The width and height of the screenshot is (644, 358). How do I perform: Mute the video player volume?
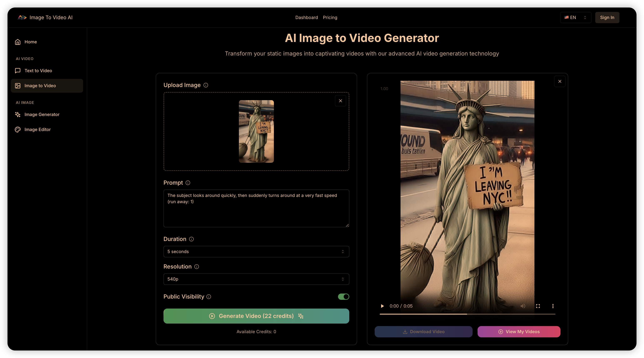pos(523,306)
